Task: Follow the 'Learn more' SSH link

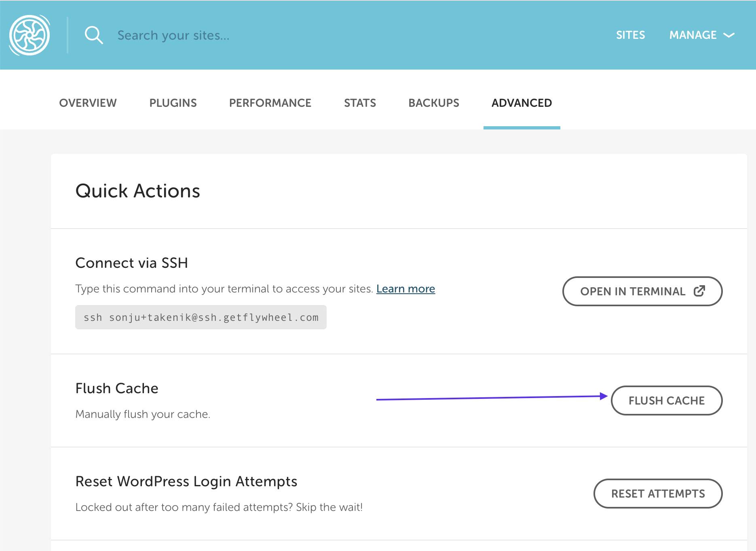Action: 405,289
